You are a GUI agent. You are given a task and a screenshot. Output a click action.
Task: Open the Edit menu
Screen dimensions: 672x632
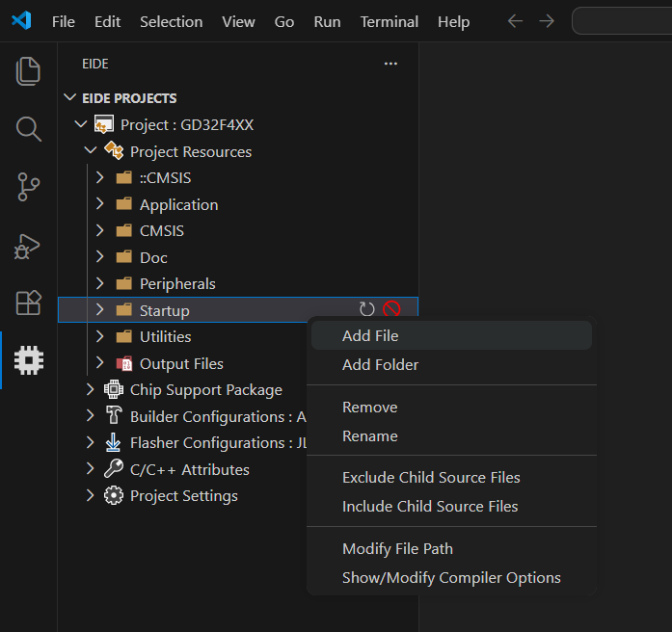click(x=107, y=21)
